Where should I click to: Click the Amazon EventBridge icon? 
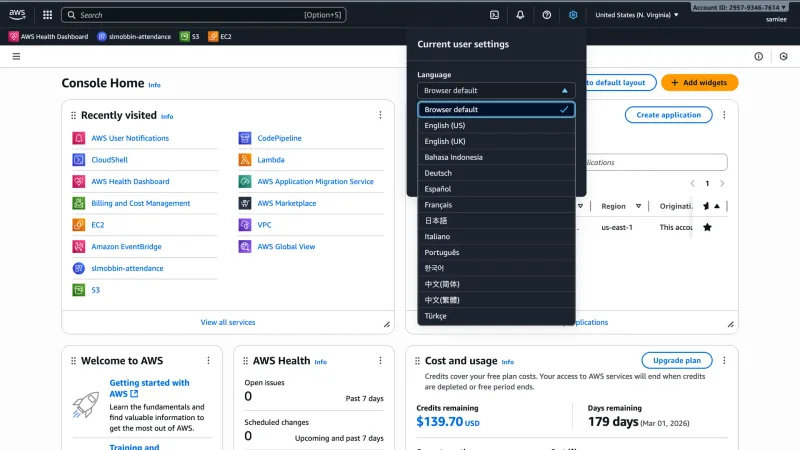click(x=79, y=246)
